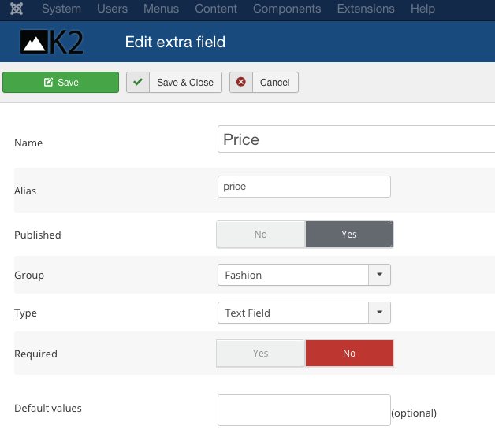
Task: Open the System menu
Action: pos(61,9)
